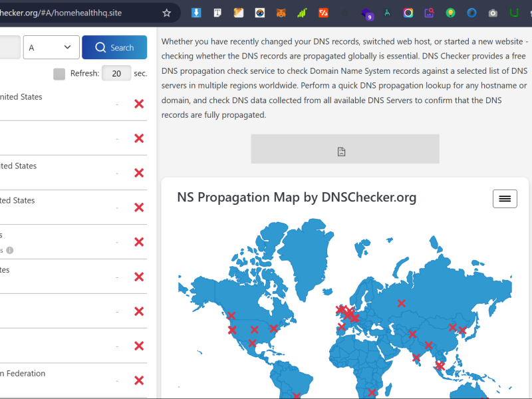Open the record type dropdown showing A
The width and height of the screenshot is (532, 399).
(51, 47)
